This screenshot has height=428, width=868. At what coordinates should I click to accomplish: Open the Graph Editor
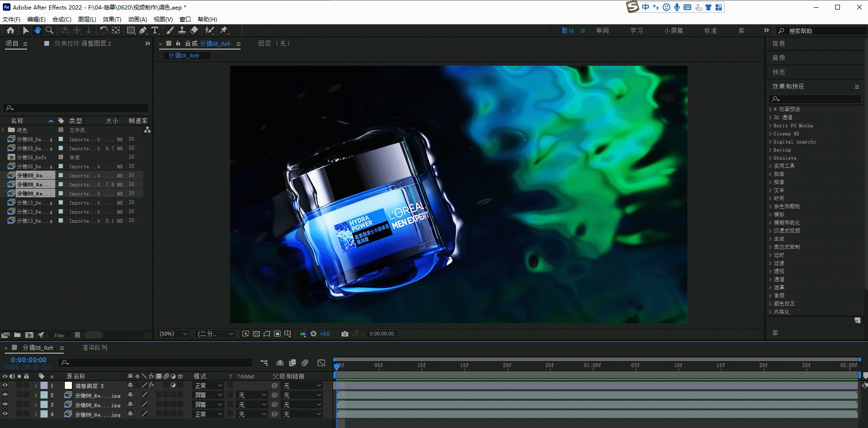pos(322,363)
